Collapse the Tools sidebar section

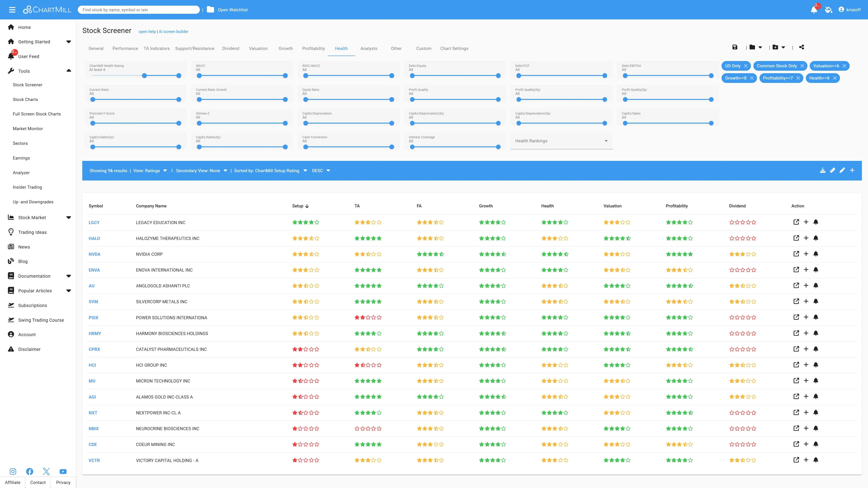tap(69, 71)
